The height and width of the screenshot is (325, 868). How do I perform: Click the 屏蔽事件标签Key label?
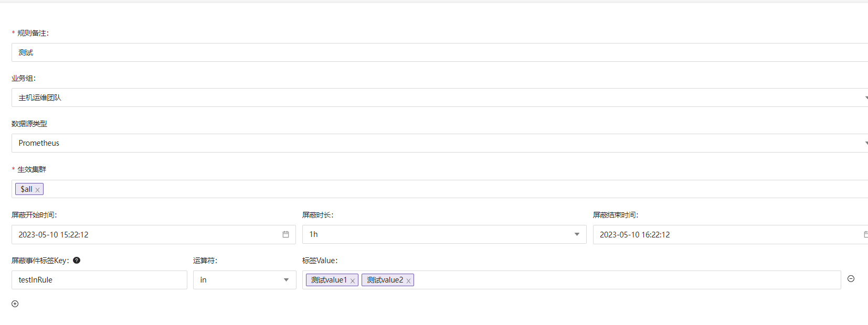pyautogui.click(x=40, y=261)
